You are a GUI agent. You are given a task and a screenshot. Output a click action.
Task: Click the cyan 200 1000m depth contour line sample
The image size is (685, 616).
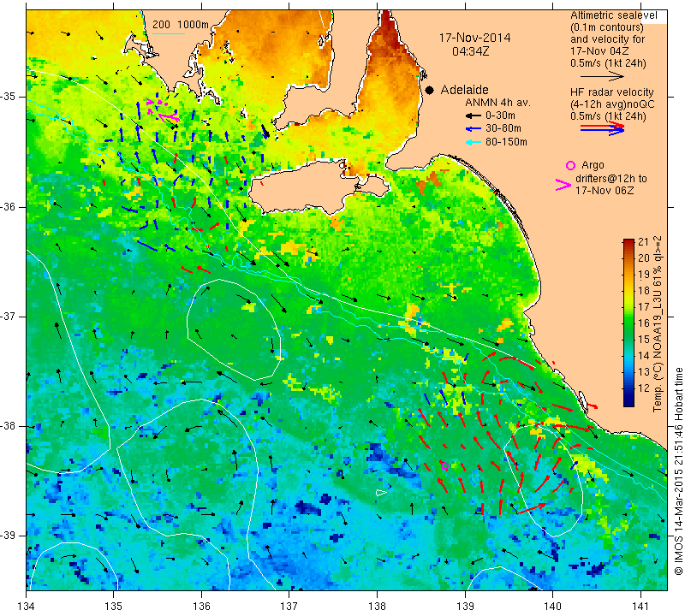(168, 33)
